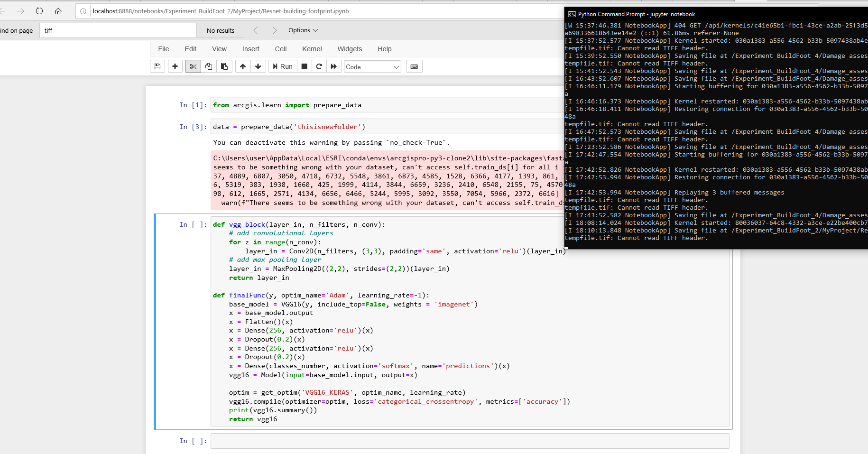Copy the selected cell
Screen dimensions: 868x454
(x=209, y=66)
